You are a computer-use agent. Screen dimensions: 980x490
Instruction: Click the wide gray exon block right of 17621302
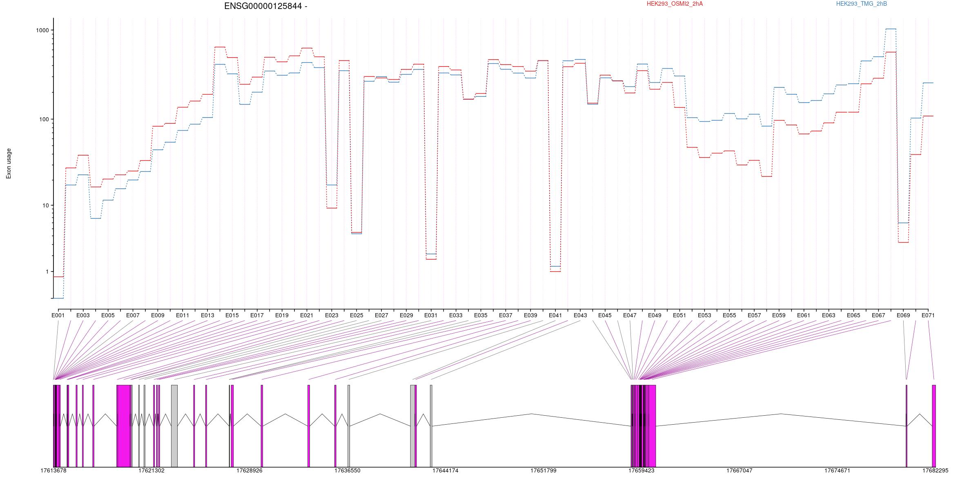coord(174,426)
